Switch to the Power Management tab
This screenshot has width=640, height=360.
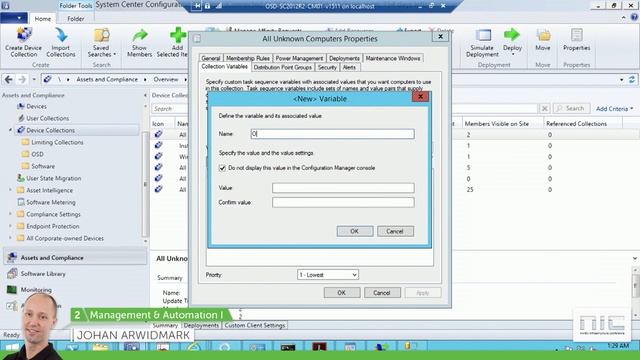coord(299,58)
